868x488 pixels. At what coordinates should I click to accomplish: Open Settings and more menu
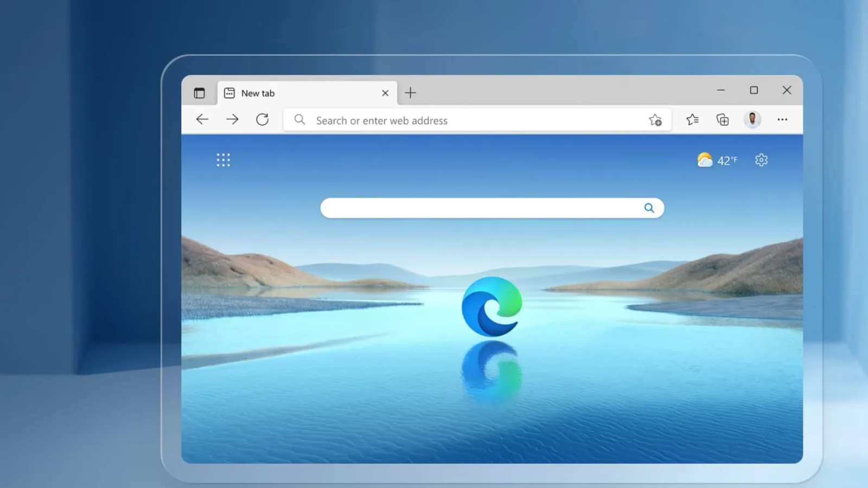click(x=782, y=120)
